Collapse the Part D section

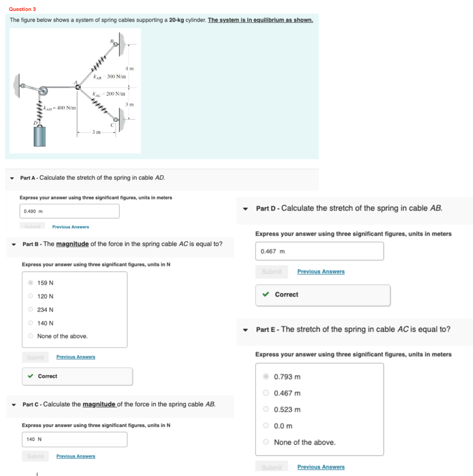coord(245,208)
